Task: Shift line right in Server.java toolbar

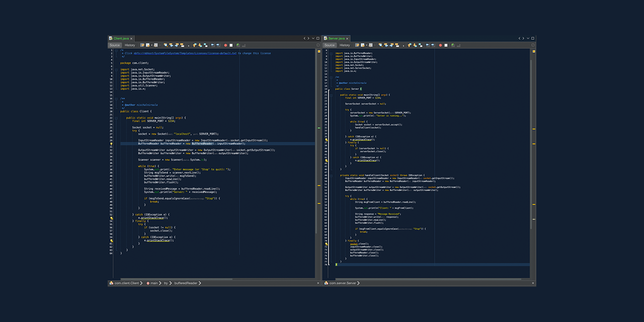Action: [x=432, y=45]
